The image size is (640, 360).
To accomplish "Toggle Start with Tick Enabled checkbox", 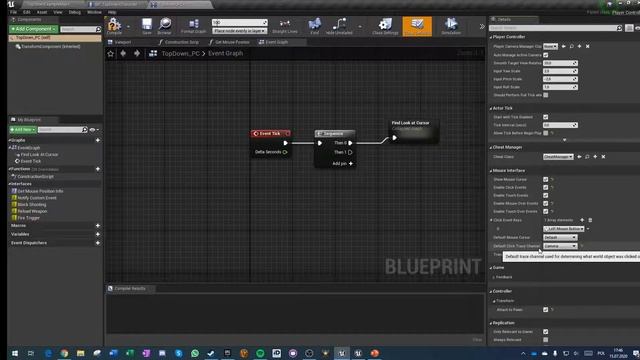I will [x=546, y=117].
